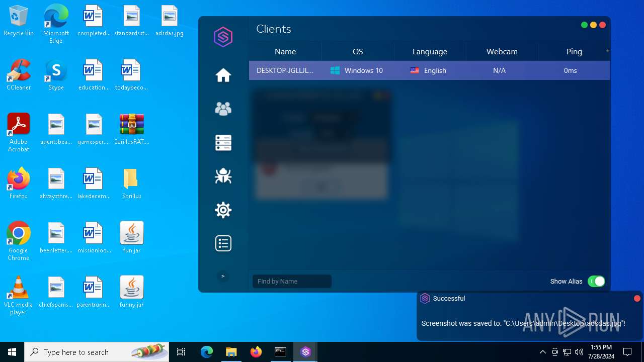The image size is (644, 362).
Task: Click the English language cell
Action: tap(429, 70)
